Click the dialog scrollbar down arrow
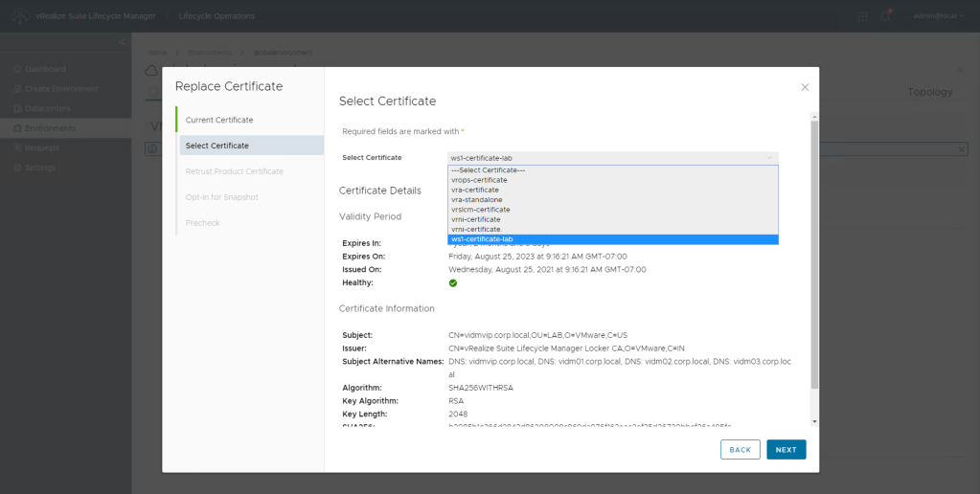This screenshot has height=494, width=980. pos(814,421)
